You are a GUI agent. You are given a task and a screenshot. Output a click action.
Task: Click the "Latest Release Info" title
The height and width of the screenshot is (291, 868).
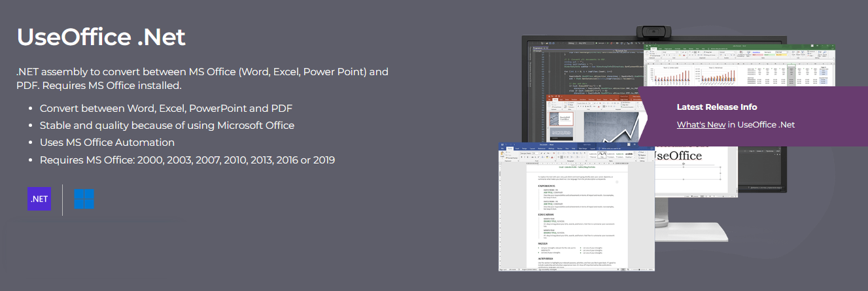[x=717, y=107]
